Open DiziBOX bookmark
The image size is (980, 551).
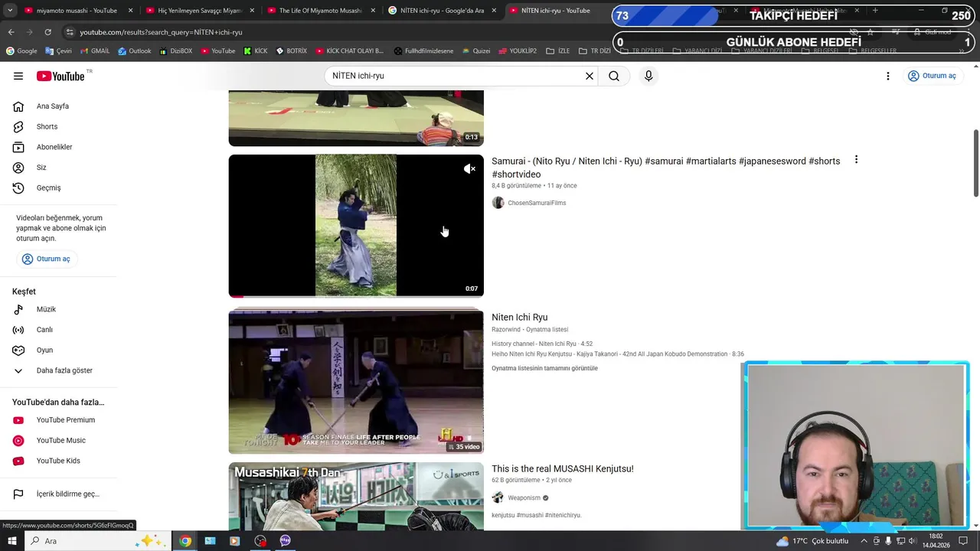coord(176,51)
